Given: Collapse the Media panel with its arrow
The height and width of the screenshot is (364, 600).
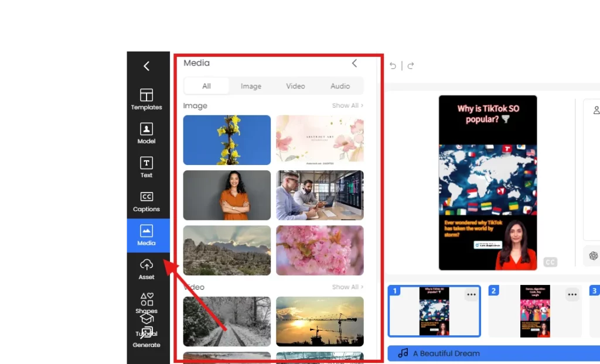Looking at the screenshot, I should pyautogui.click(x=354, y=63).
